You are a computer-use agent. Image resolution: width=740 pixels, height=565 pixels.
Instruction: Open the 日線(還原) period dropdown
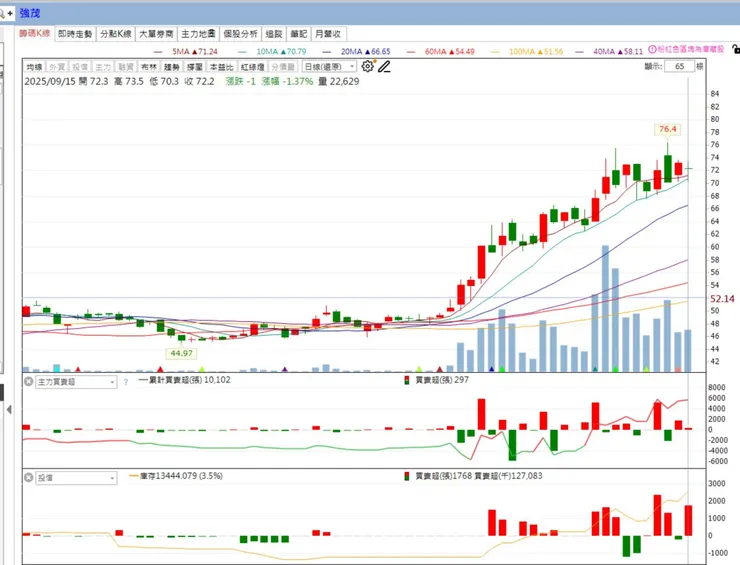[x=329, y=67]
